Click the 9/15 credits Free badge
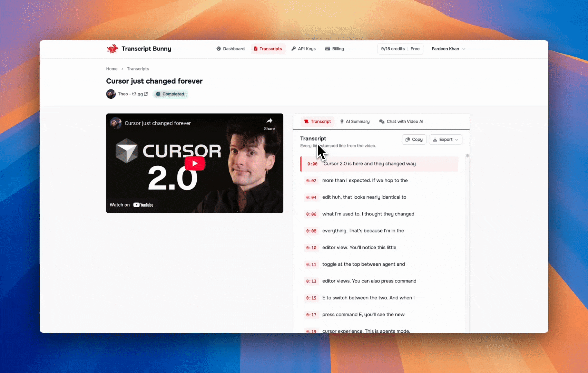Image resolution: width=588 pixels, height=373 pixels. 400,49
